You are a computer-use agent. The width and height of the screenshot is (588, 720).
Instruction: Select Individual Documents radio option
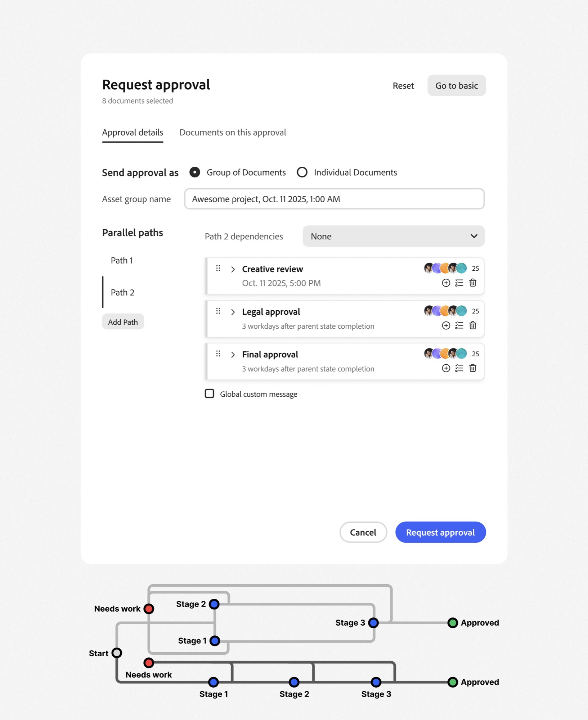click(302, 172)
